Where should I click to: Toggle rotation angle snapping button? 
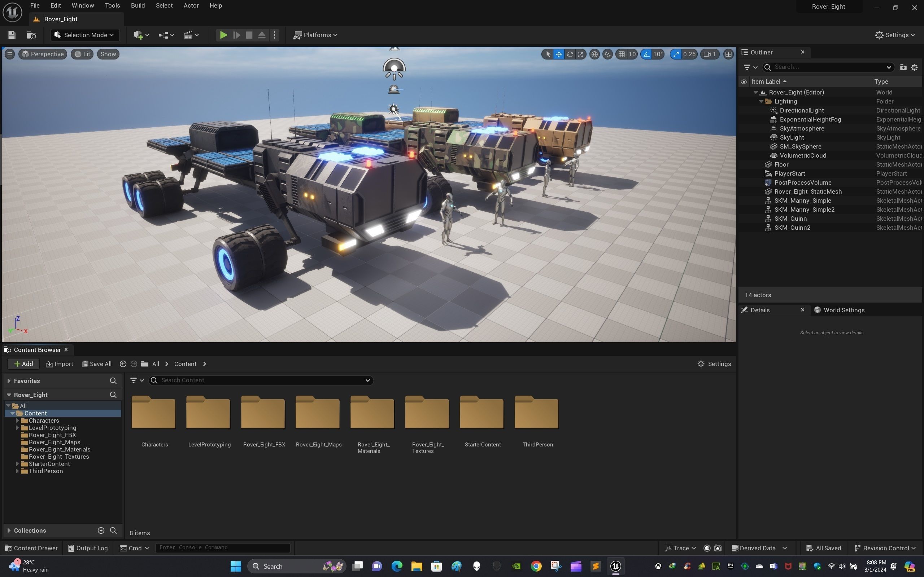point(646,54)
